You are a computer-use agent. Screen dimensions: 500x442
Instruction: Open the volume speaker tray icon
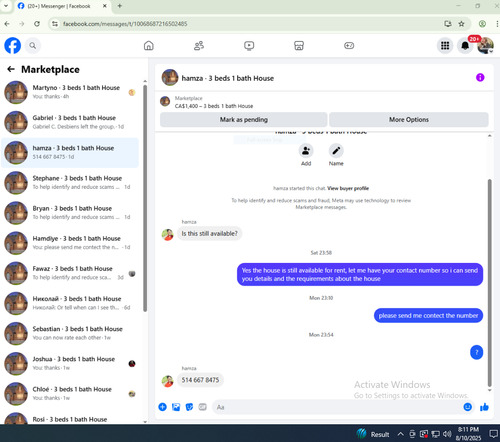click(447, 434)
